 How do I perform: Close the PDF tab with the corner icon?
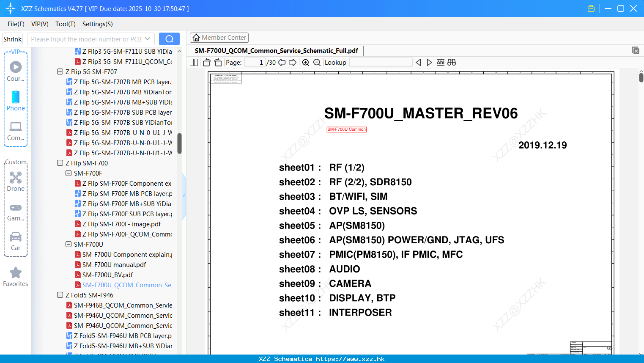pyautogui.click(x=635, y=50)
